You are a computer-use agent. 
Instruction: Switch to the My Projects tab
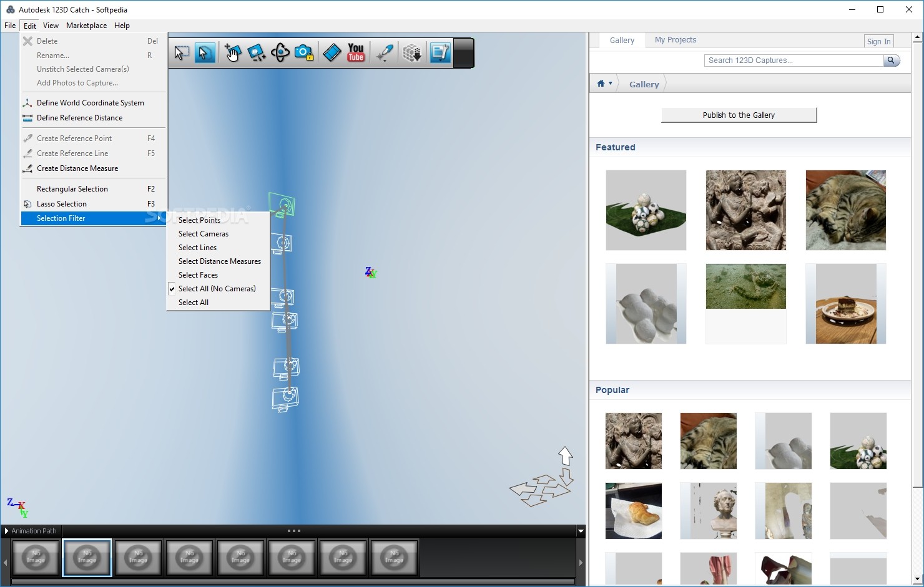tap(676, 40)
